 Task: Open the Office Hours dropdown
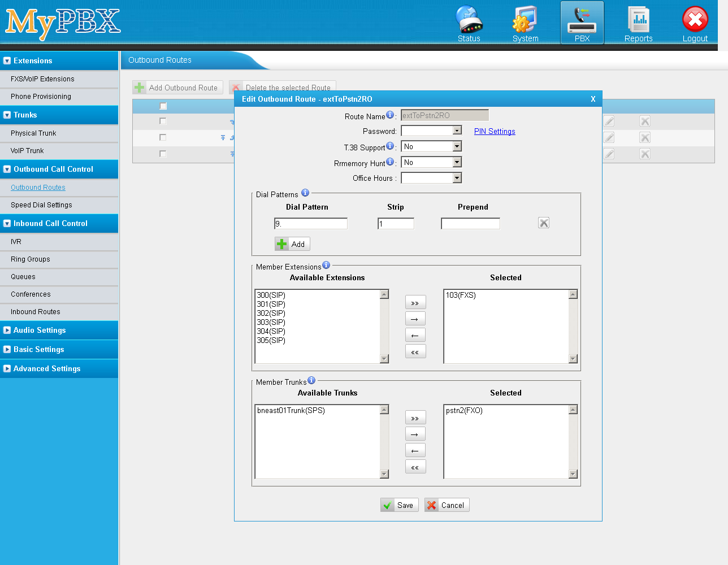[431, 178]
